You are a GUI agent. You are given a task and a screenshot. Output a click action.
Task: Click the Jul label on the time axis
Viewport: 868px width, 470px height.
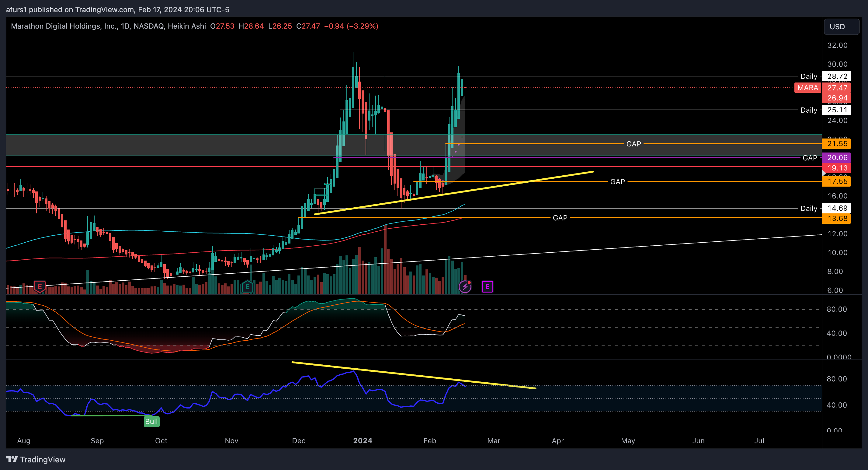(759, 441)
